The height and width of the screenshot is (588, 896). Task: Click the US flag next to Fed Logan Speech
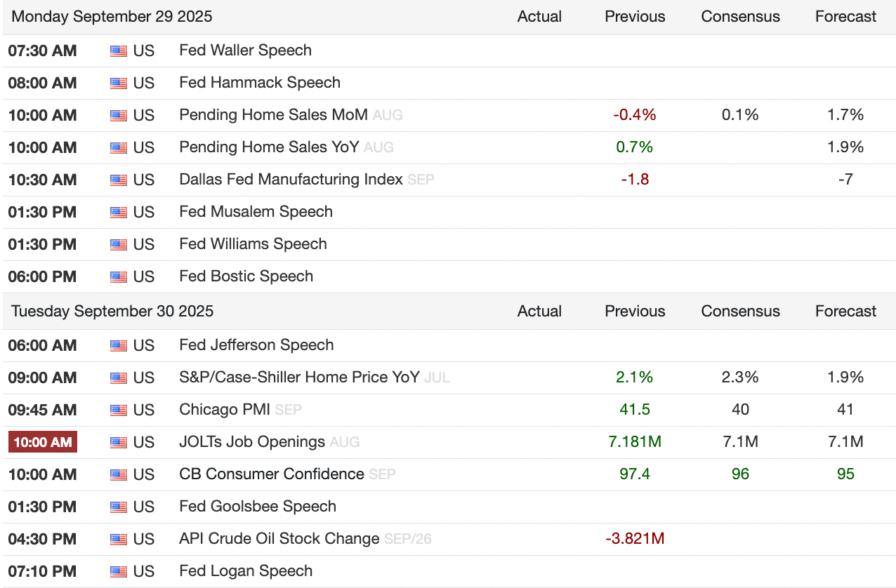pos(118,572)
